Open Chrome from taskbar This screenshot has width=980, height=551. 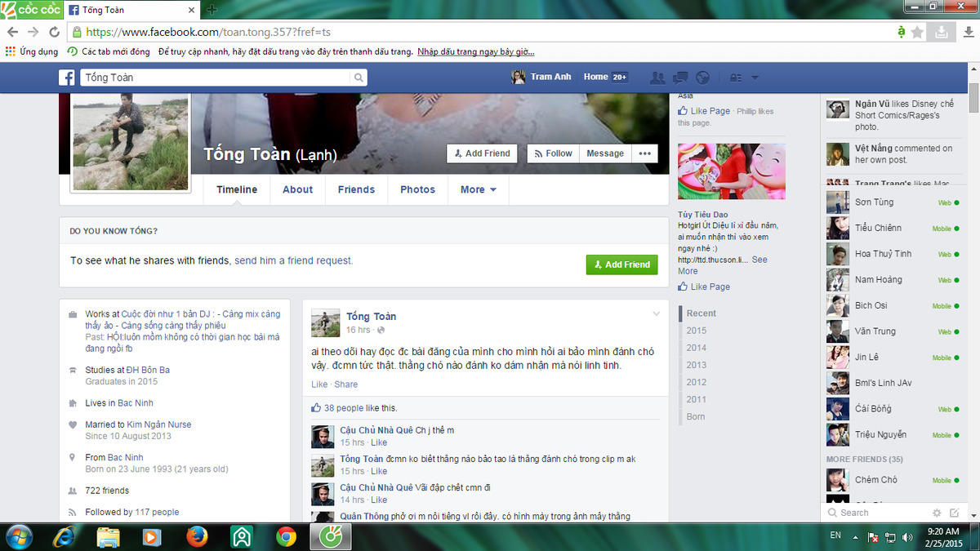point(286,536)
